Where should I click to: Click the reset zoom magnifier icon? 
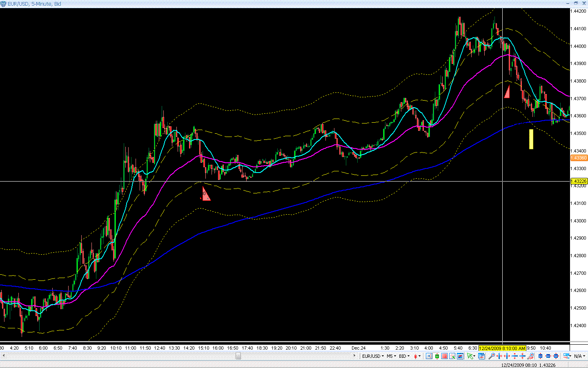coord(530,356)
